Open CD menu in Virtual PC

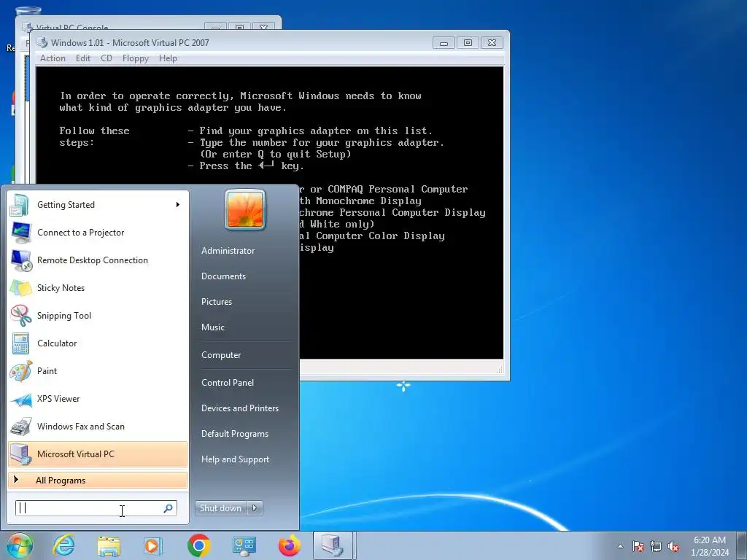(107, 58)
